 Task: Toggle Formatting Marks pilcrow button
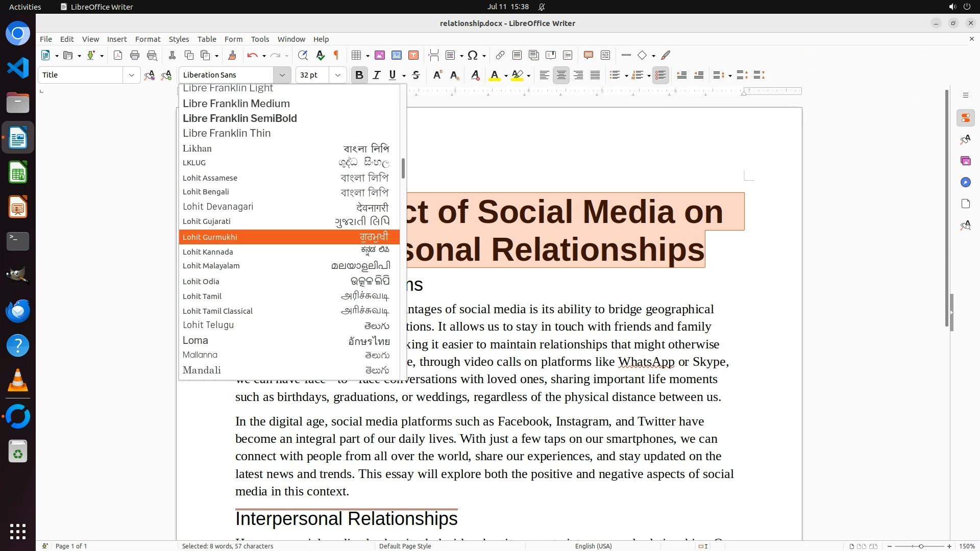coord(336,55)
